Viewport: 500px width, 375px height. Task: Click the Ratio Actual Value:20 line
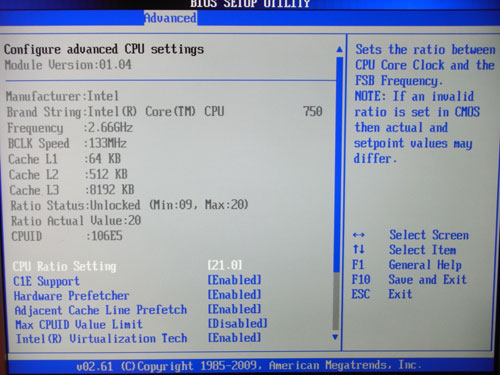coord(76,221)
